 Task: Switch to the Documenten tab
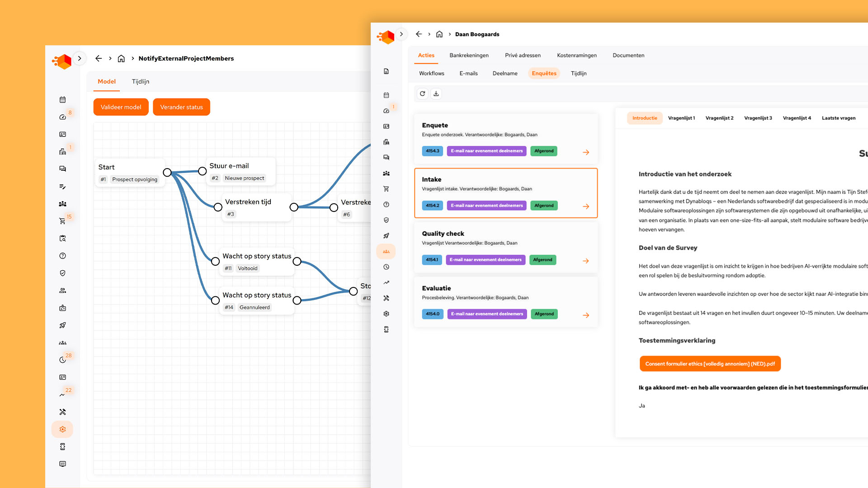pos(628,55)
